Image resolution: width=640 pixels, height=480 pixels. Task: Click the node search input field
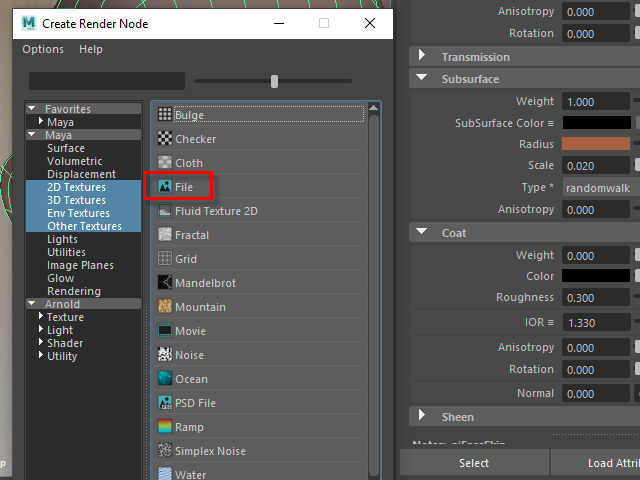107,81
